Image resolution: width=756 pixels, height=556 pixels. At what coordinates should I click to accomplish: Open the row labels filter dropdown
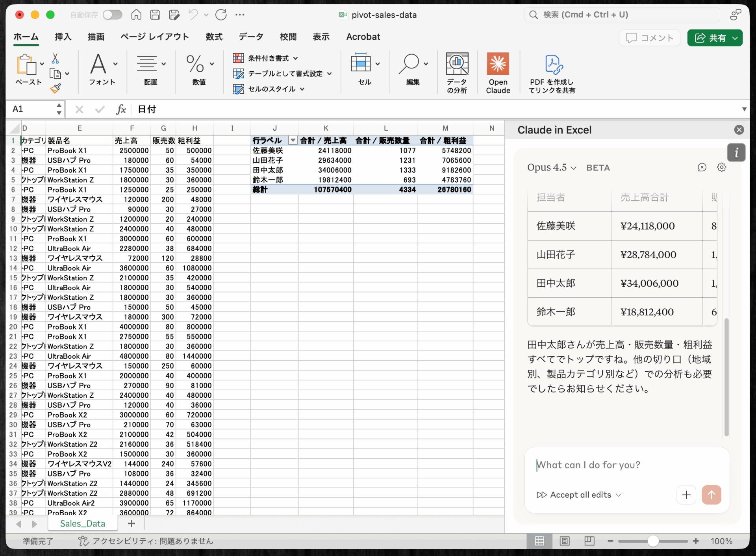[293, 141]
